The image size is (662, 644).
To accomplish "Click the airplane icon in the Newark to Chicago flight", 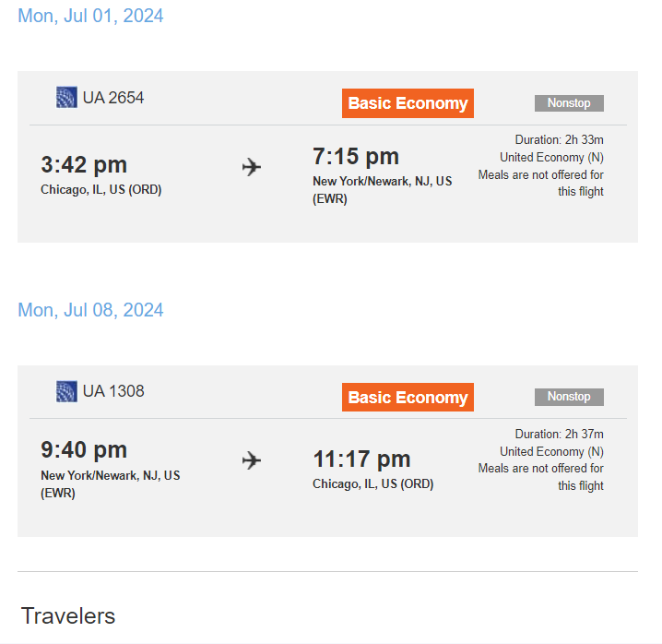I will click(x=252, y=460).
